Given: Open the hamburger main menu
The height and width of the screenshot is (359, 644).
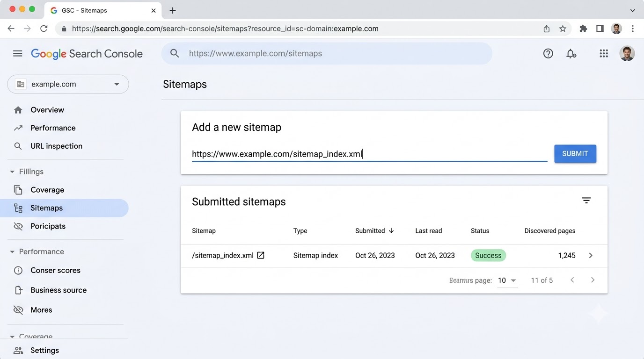Looking at the screenshot, I should pos(18,54).
